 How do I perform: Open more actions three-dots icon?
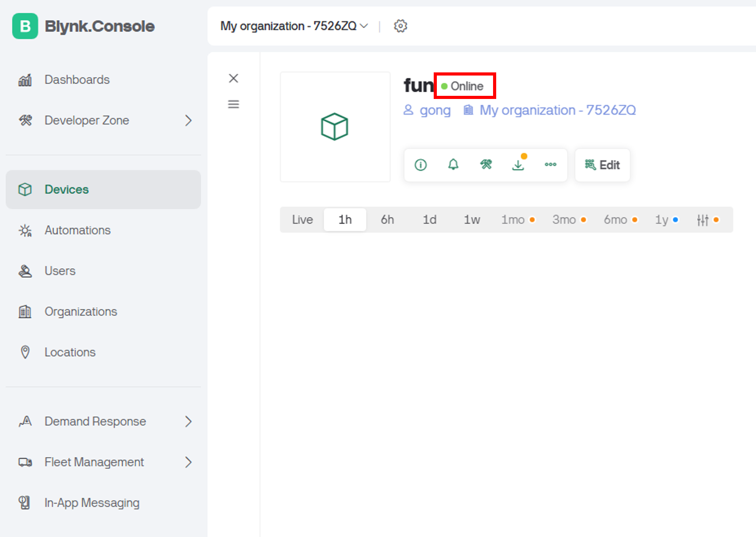(550, 165)
